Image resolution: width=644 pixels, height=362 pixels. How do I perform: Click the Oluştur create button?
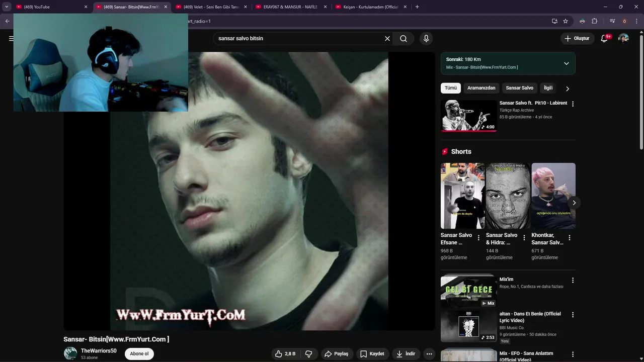tap(578, 38)
